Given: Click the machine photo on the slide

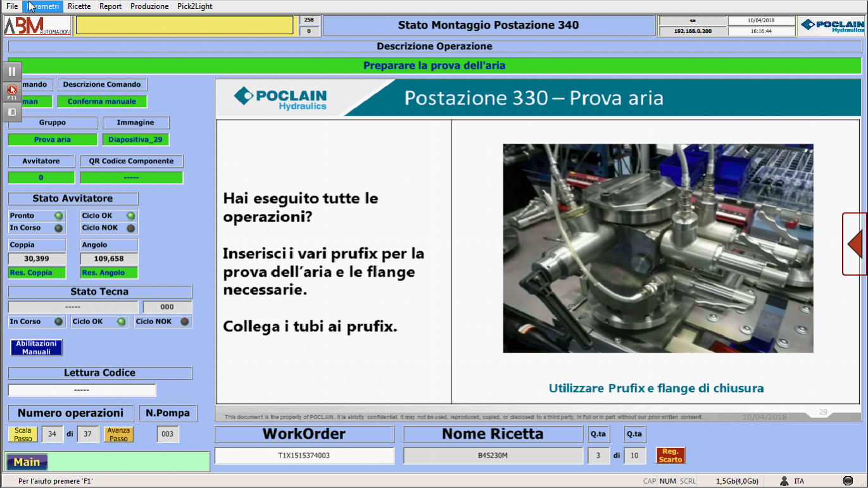Looking at the screenshot, I should (658, 248).
